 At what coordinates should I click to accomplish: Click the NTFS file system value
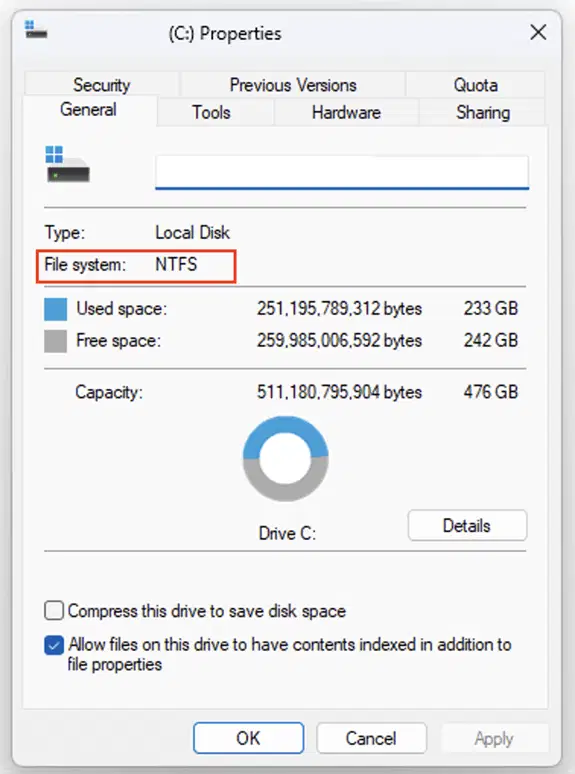[176, 265]
